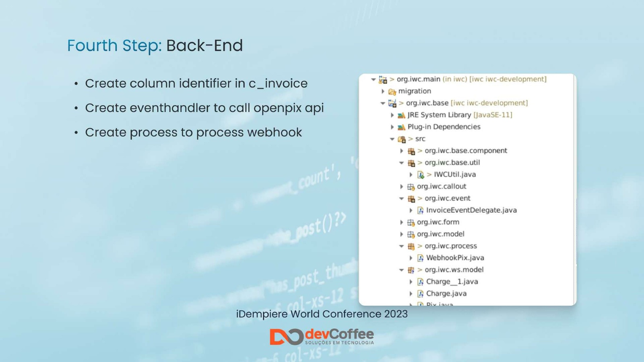Expand the migration folder arrow
The image size is (644, 362).
coord(383,91)
